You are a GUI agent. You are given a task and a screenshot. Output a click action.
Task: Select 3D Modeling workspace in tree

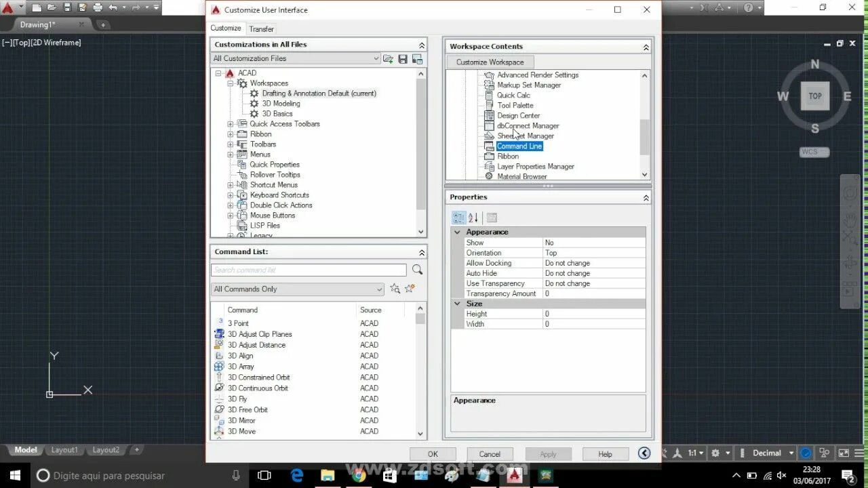tap(281, 104)
